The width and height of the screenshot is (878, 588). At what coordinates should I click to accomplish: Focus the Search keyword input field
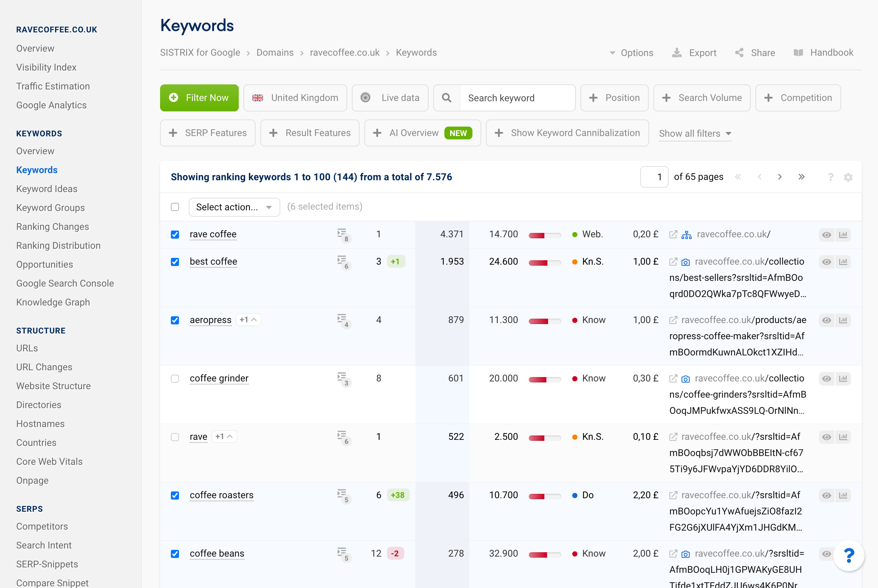[x=518, y=98]
